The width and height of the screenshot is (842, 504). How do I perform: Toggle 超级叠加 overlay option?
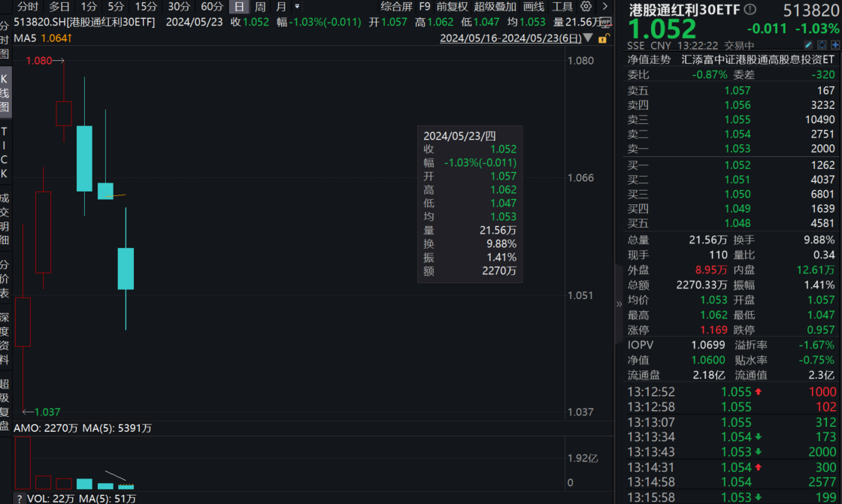pos(495,7)
